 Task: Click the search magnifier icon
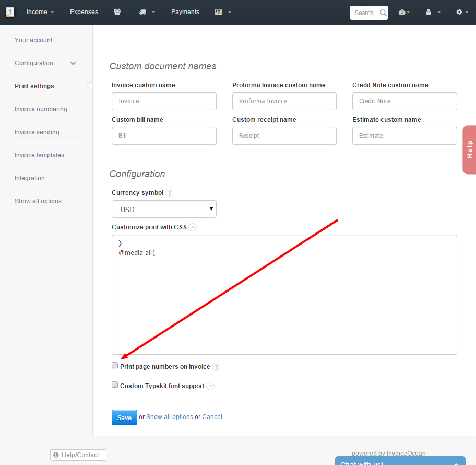[x=383, y=13]
